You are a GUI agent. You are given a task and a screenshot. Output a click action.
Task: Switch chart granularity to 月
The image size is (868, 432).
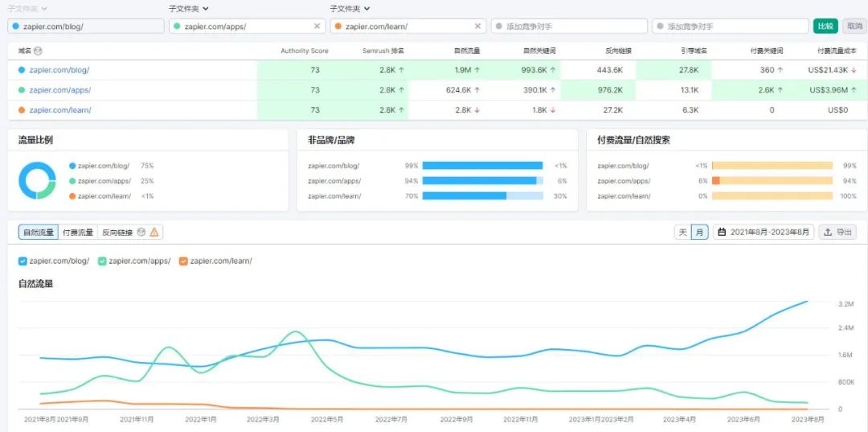tap(700, 232)
